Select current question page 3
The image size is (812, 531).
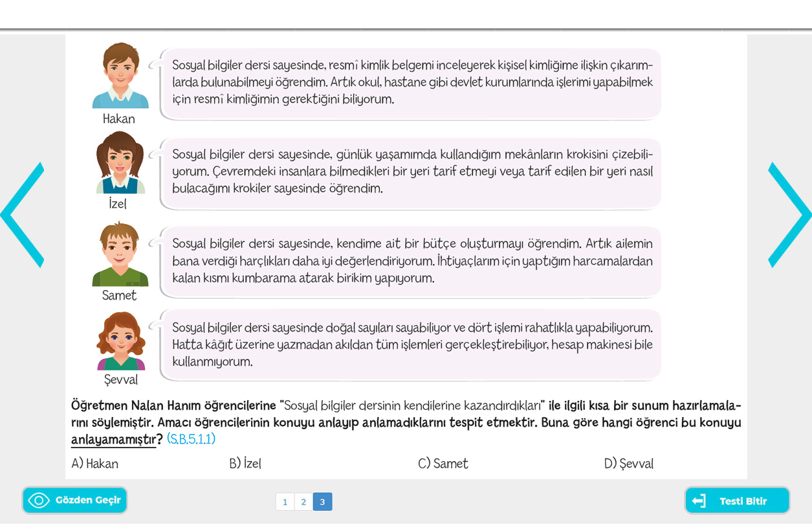coord(322,502)
